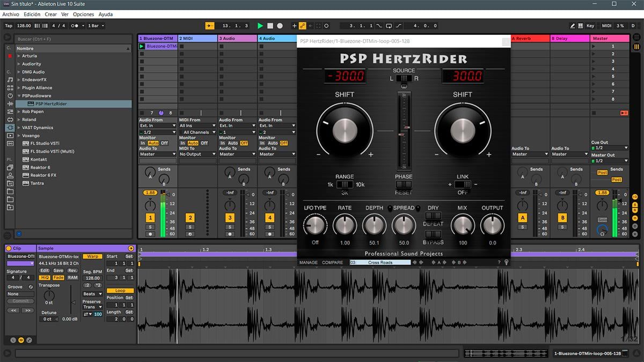The width and height of the screenshot is (644, 362).
Task: Open PSP HertzRider help question mark
Action: coord(499,262)
